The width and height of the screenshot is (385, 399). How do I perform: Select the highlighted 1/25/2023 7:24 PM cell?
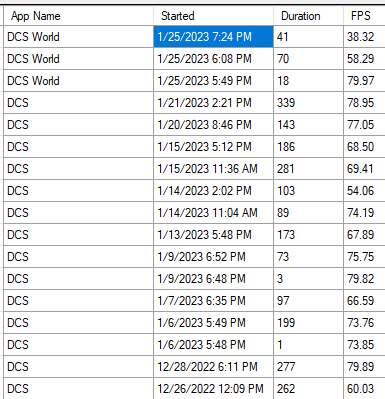(213, 36)
